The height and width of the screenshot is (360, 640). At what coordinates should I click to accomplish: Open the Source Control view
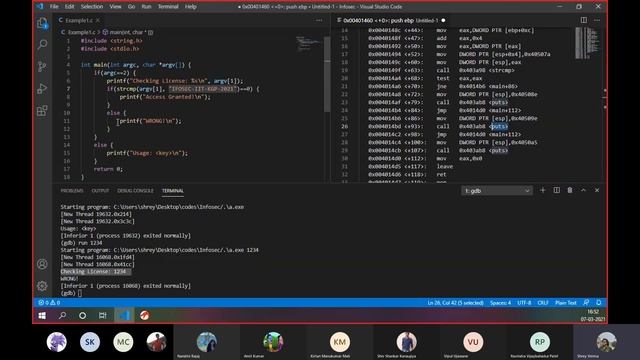click(x=42, y=67)
